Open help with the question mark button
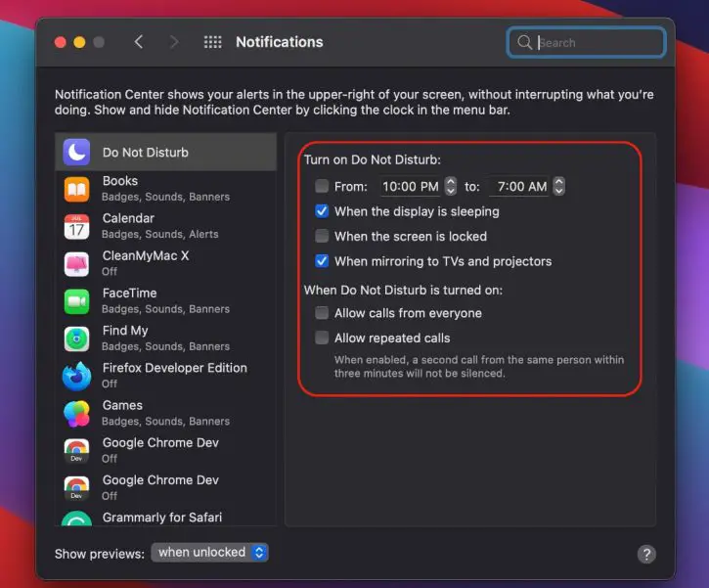Image resolution: width=709 pixels, height=588 pixels. (x=646, y=554)
